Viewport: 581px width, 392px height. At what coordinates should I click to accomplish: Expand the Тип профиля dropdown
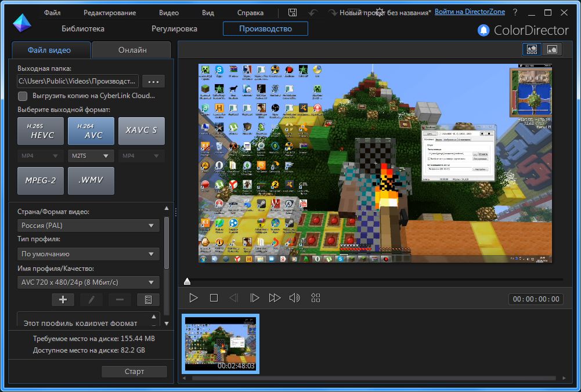[x=88, y=253]
